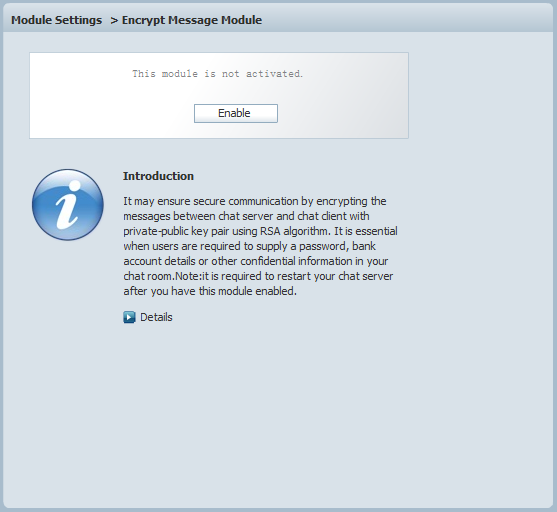557x512 pixels.
Task: Click the blue information icon
Action: pyautogui.click(x=68, y=205)
